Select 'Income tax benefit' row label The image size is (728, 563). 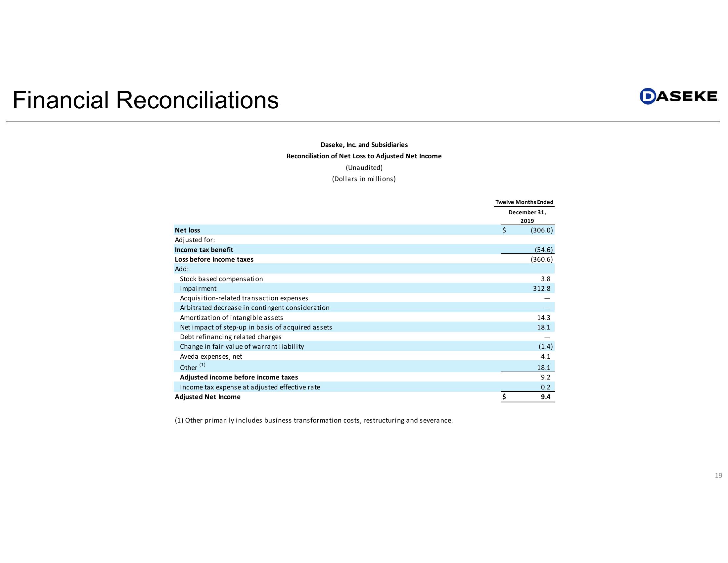[x=204, y=249]
